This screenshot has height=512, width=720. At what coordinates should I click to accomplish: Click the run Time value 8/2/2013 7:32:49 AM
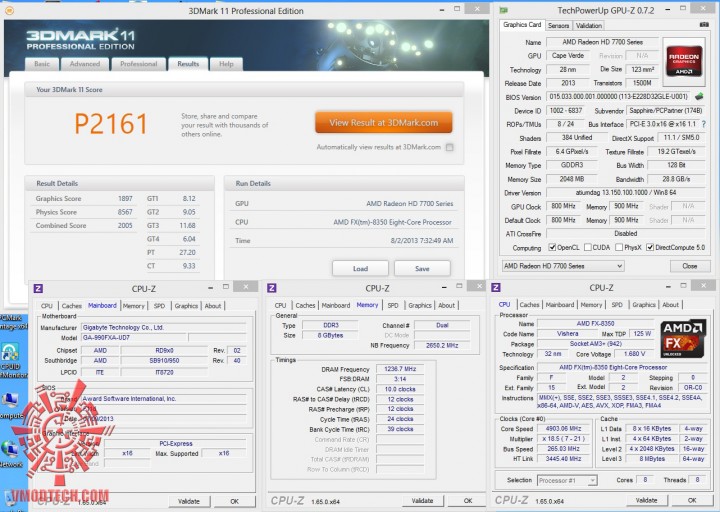coord(422,241)
